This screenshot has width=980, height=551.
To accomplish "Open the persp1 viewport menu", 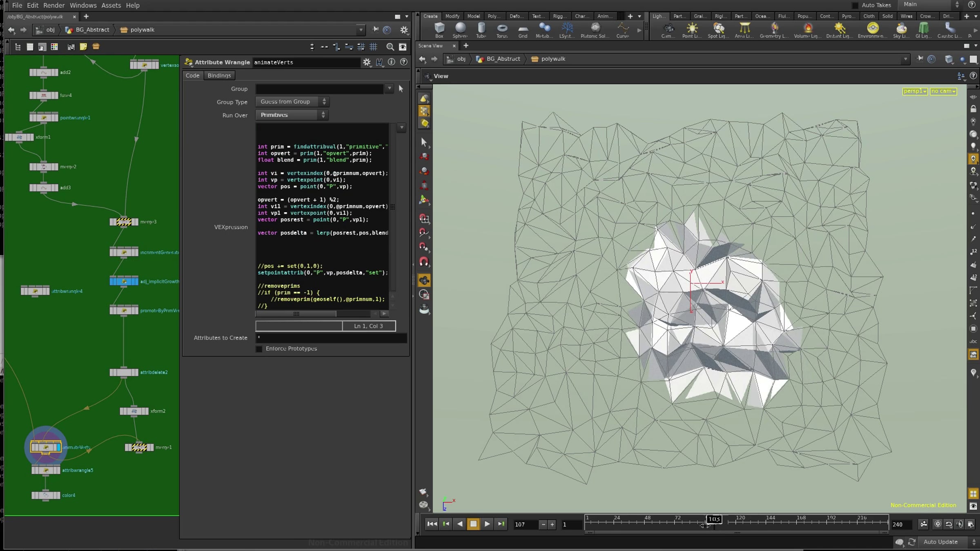I will 915,91.
